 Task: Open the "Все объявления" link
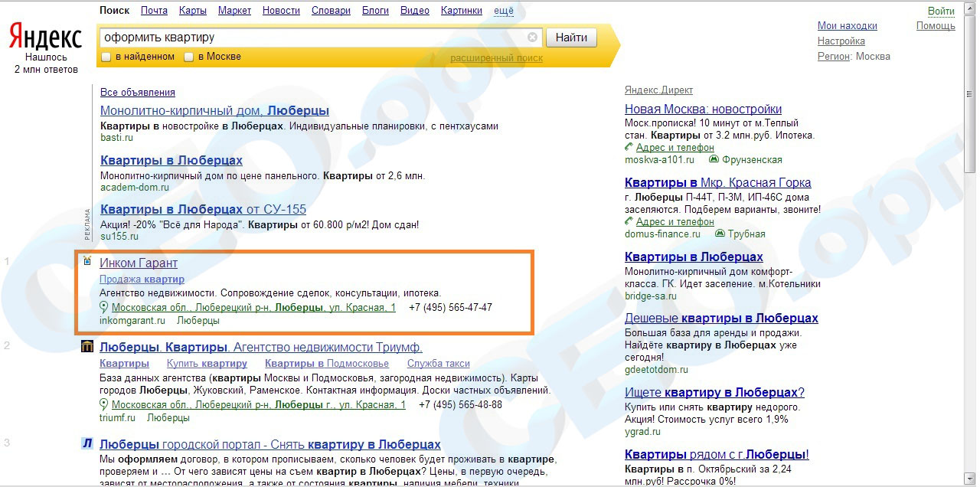click(138, 93)
